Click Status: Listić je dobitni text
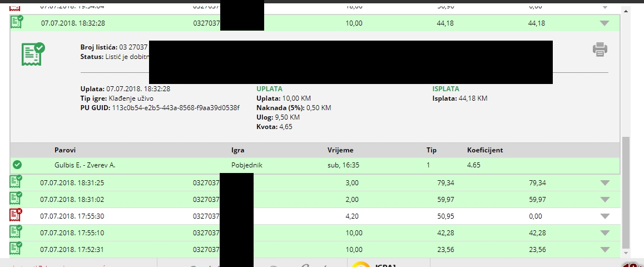Image resolution: width=644 pixels, height=267 pixels. (x=115, y=57)
